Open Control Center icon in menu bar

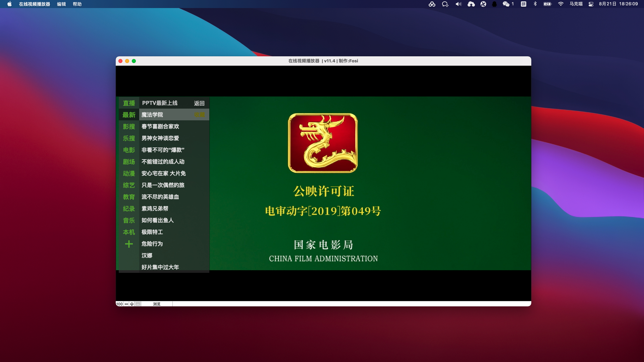point(591,4)
